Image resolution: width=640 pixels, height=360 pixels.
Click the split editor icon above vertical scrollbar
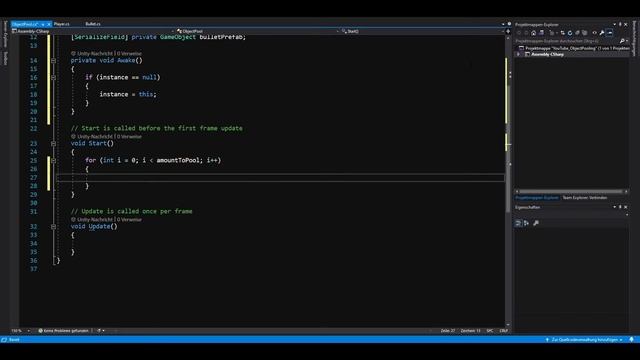click(x=508, y=31)
